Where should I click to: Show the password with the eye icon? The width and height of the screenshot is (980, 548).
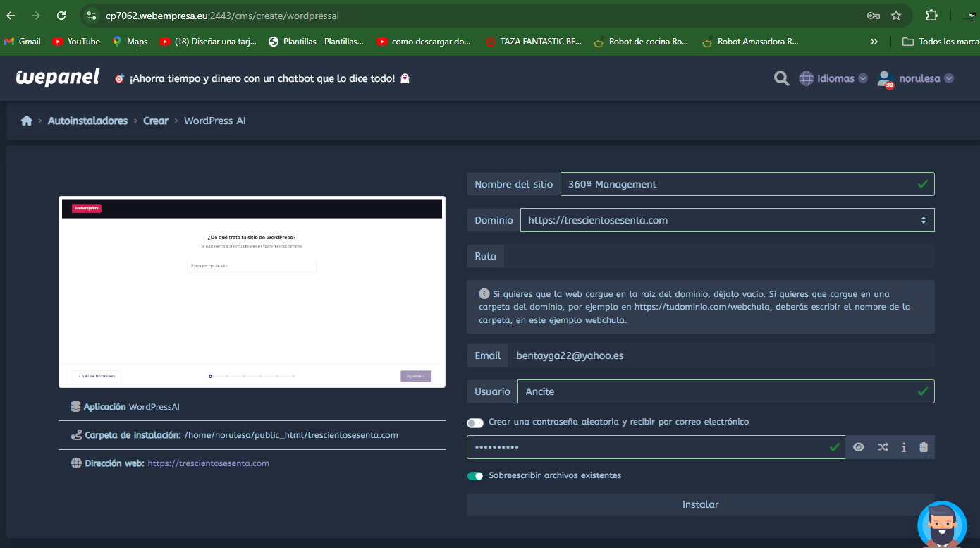[x=858, y=447]
